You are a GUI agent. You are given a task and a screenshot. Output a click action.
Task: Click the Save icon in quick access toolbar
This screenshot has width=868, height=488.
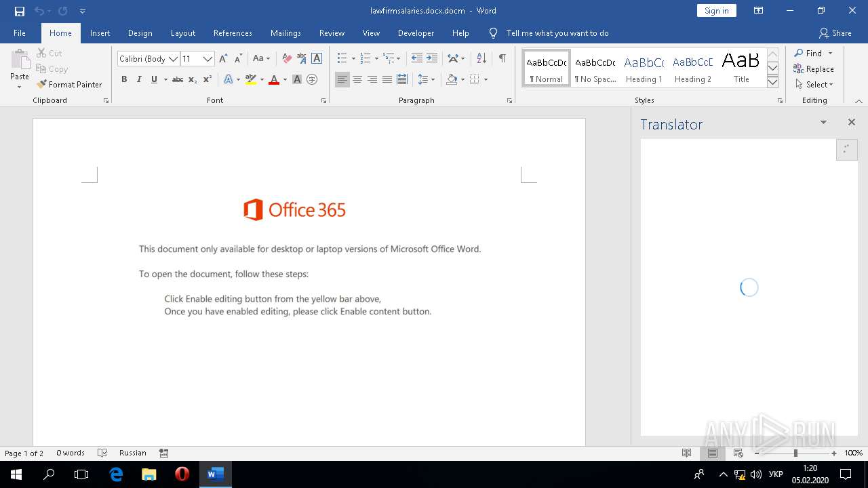[20, 11]
